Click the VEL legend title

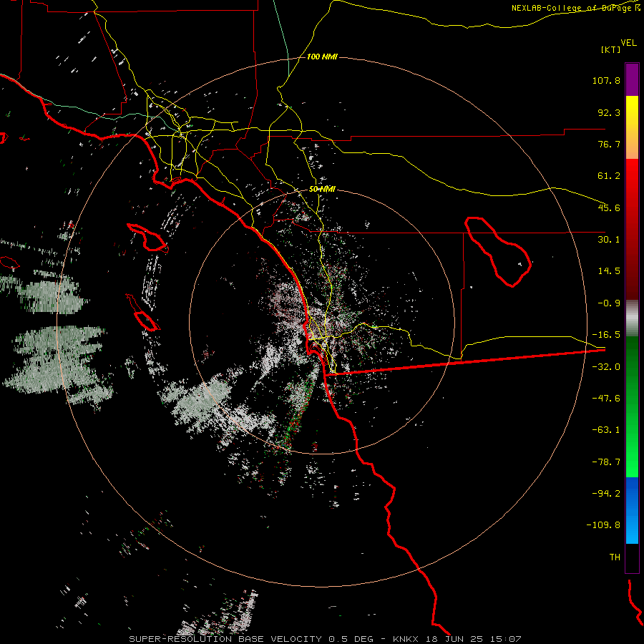pos(628,43)
